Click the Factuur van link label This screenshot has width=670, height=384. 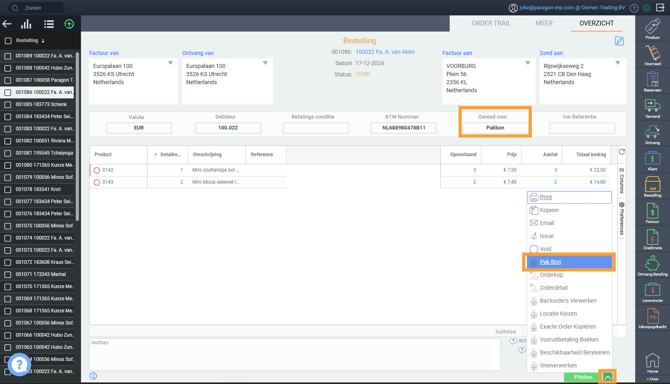[x=104, y=53]
